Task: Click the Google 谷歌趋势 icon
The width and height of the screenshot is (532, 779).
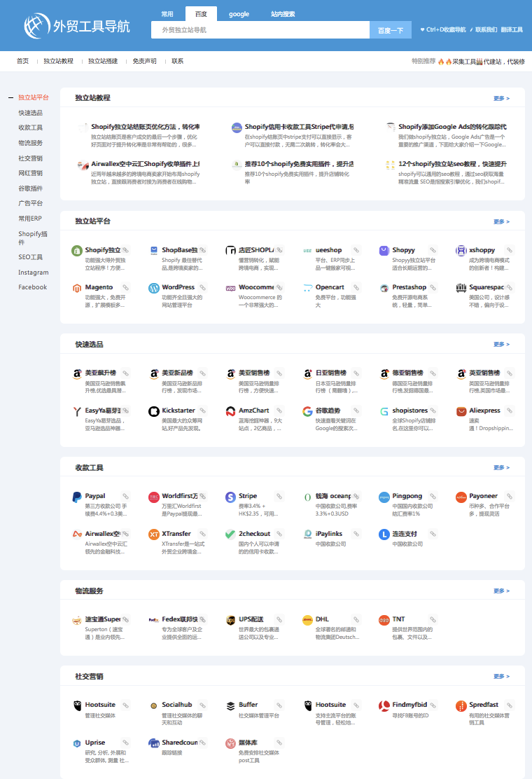Action: pyautogui.click(x=307, y=411)
